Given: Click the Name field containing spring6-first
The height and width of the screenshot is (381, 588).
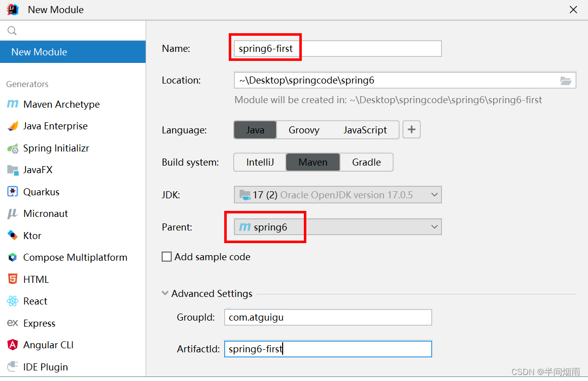Looking at the screenshot, I should coord(338,49).
